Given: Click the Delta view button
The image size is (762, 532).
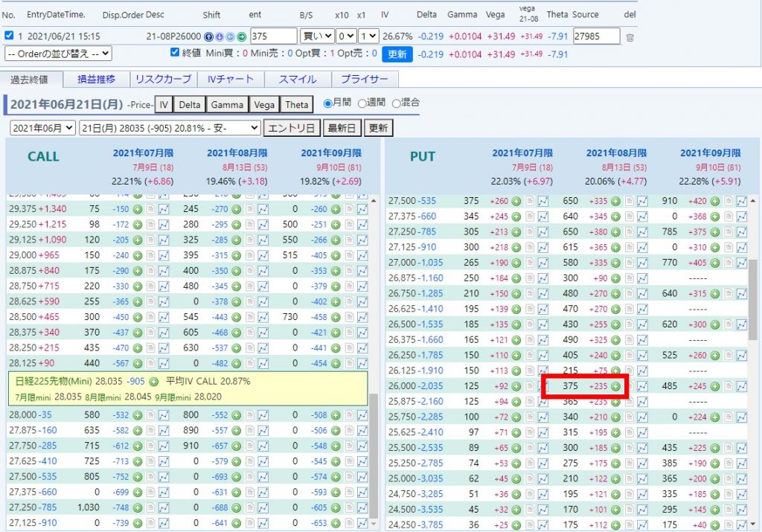Looking at the screenshot, I should [x=190, y=105].
